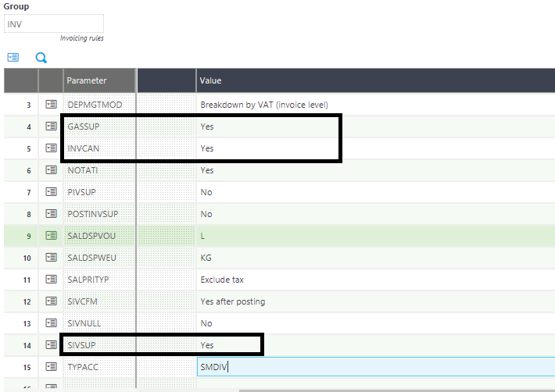
Task: Click the Yes value for GASSUP
Action: [x=207, y=127]
